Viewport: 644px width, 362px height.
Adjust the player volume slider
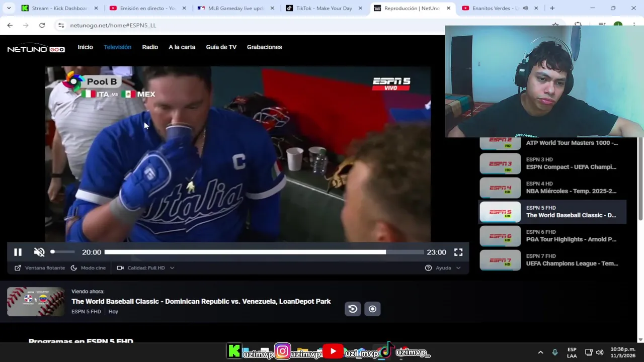(x=63, y=252)
